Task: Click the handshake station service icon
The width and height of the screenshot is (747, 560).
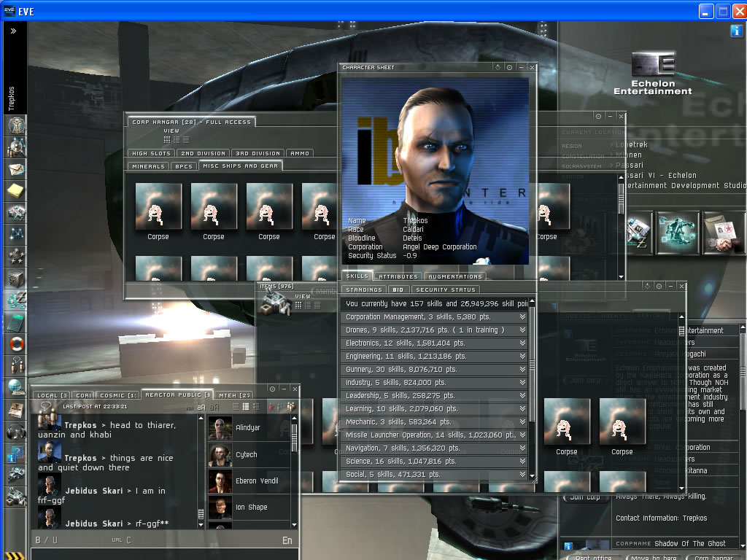Action: [x=723, y=233]
